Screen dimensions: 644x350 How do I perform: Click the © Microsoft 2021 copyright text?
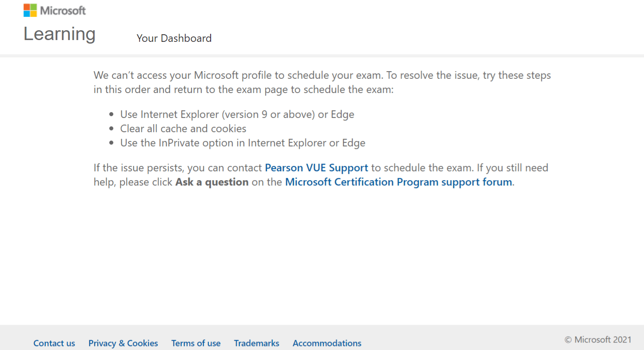click(598, 340)
